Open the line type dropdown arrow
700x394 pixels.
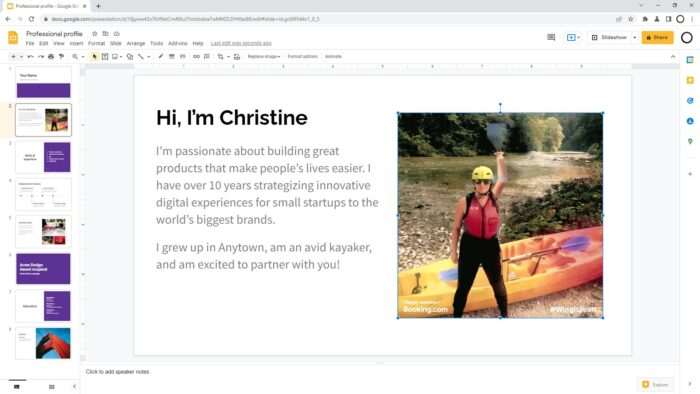(x=149, y=57)
